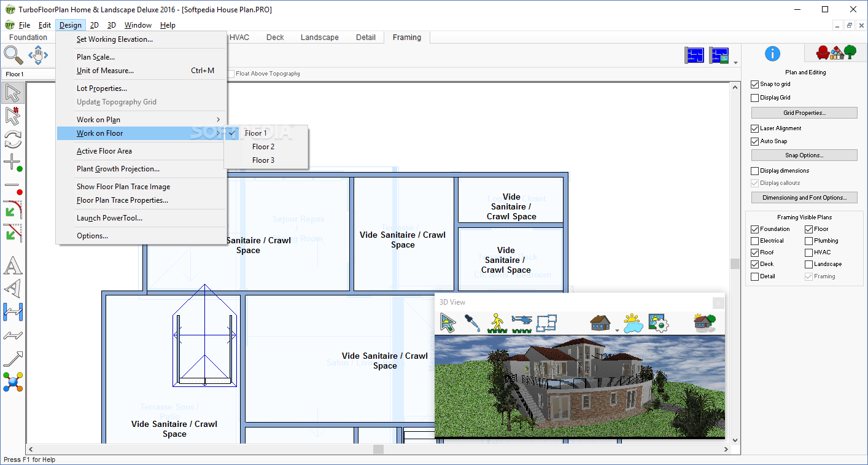Expand the Work on Floor submenu arrow
This screenshot has width=868, height=465.
[218, 133]
